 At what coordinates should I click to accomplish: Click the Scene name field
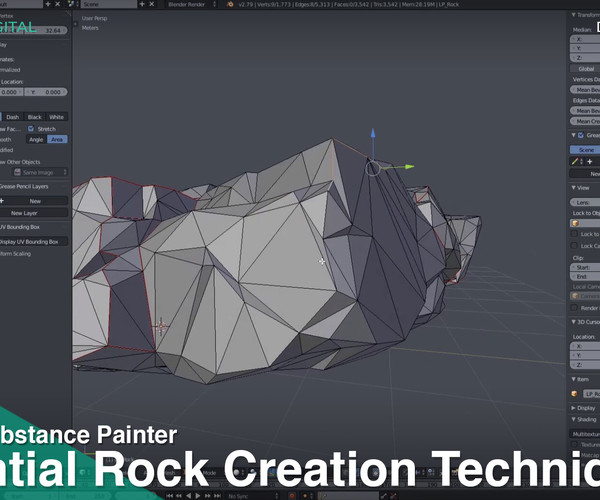tap(108, 4)
